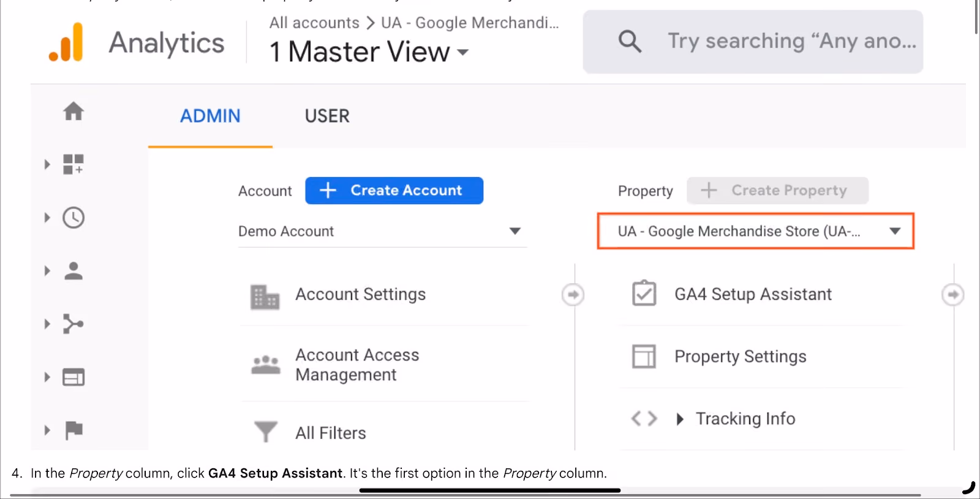Click the Account column label
The image size is (980, 499).
click(x=265, y=191)
